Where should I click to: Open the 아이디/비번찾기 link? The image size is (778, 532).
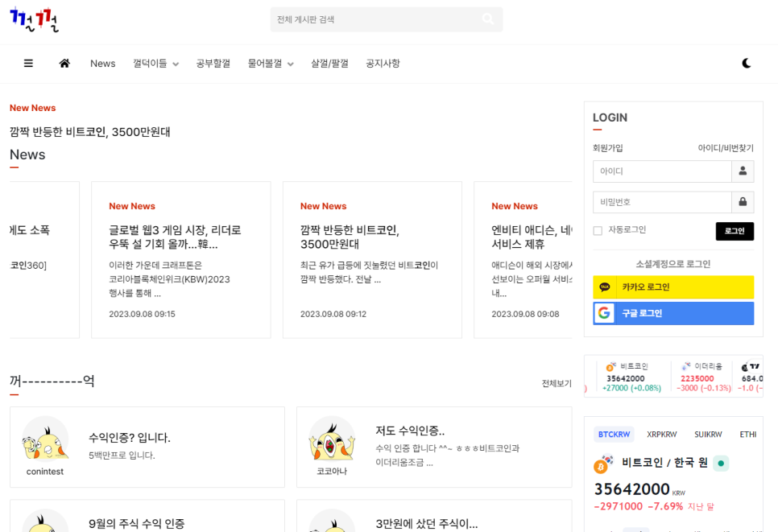click(726, 148)
